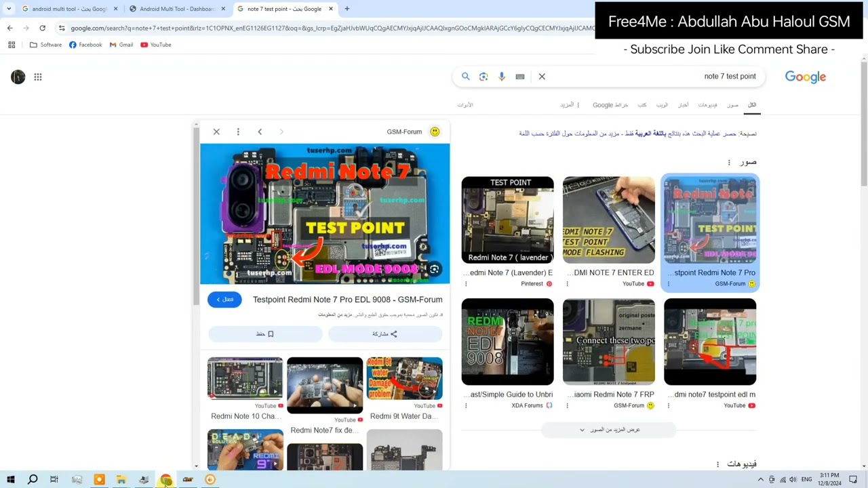Close the note 7 test point tab
Screen dimensions: 868x488
click(331, 9)
